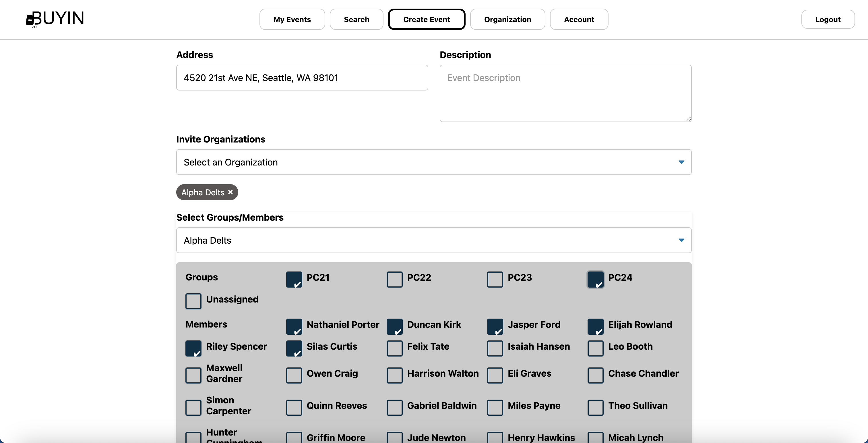Click the BUYIN logo icon
The image size is (868, 443).
coord(30,20)
